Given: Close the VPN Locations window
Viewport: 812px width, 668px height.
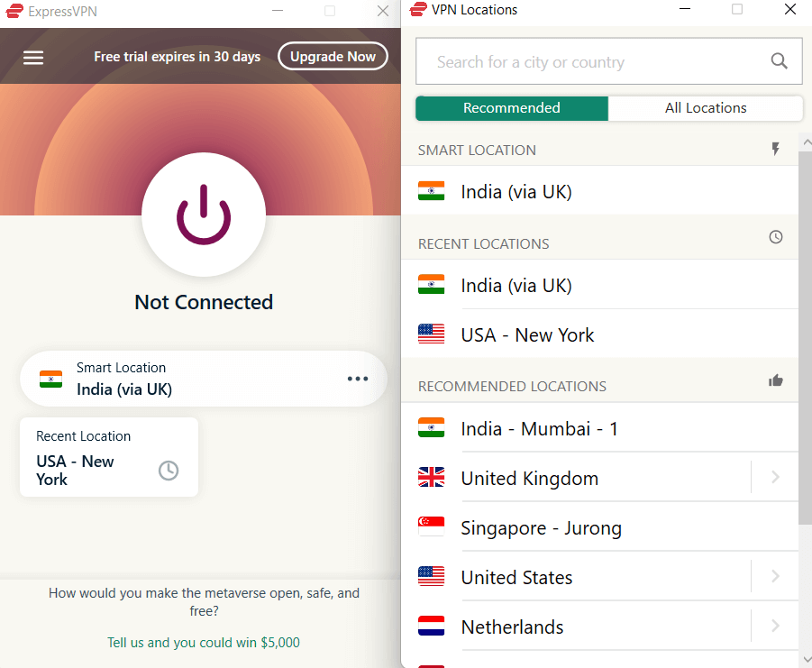Looking at the screenshot, I should click(x=789, y=9).
